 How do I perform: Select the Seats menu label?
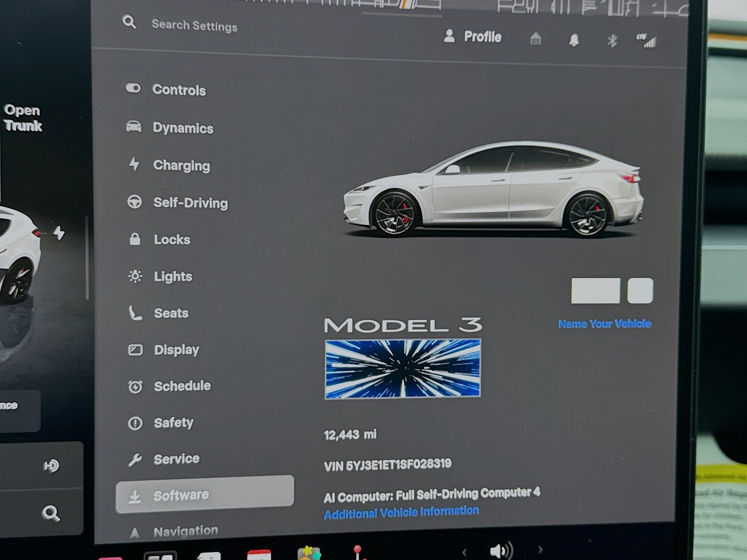[171, 313]
